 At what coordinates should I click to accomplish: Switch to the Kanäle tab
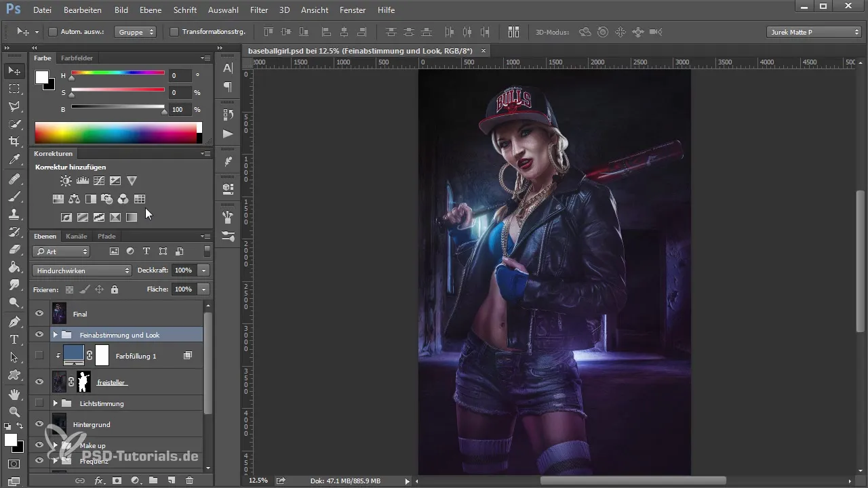(x=77, y=237)
